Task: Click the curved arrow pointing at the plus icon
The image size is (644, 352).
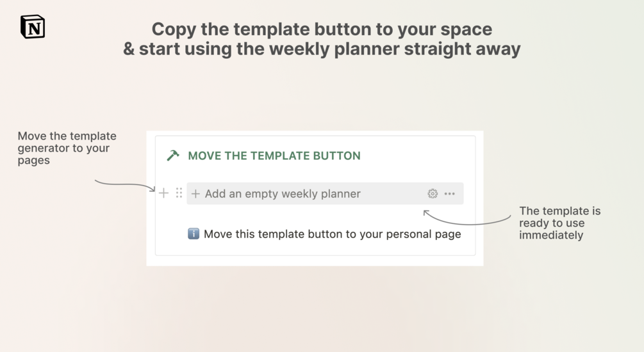Action: (x=125, y=185)
